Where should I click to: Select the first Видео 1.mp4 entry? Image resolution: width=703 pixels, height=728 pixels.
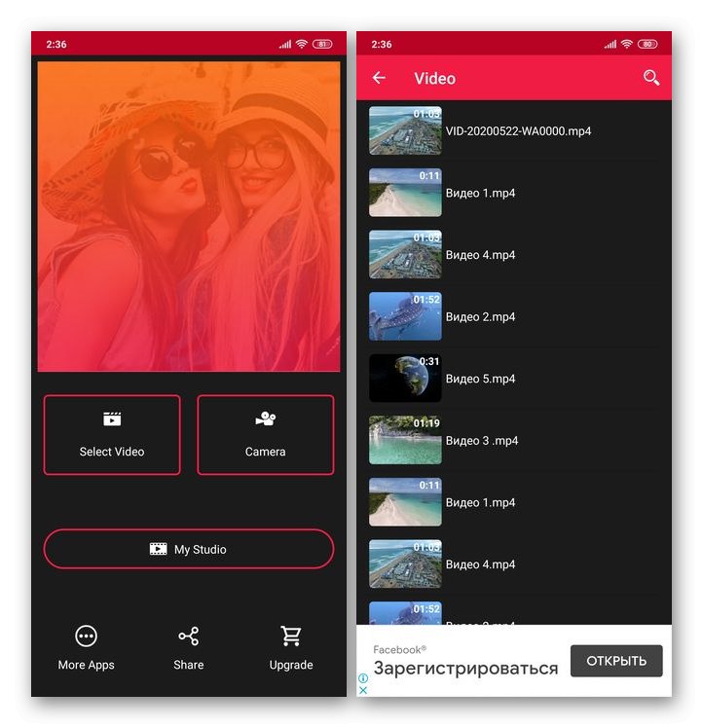point(514,193)
